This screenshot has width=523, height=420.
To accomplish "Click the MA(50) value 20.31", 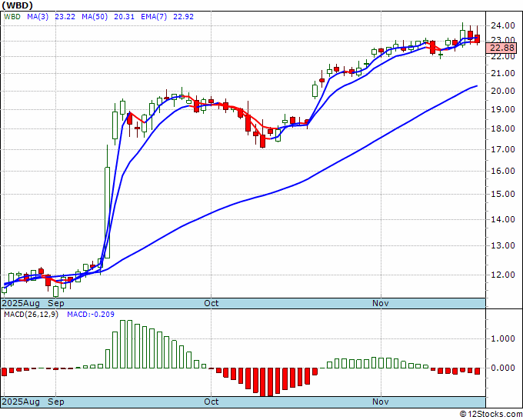I will 124,17.
